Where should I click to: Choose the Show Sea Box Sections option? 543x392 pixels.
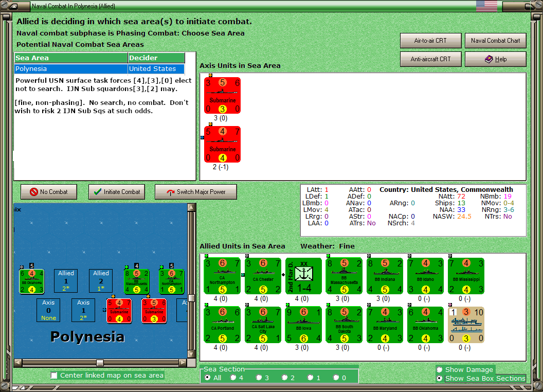tap(440, 379)
